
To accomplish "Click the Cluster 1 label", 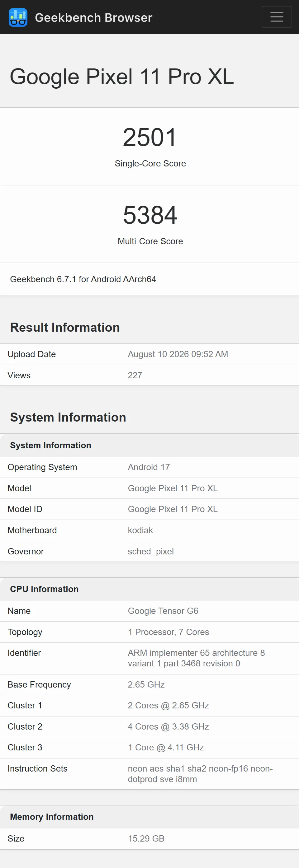I will [25, 706].
